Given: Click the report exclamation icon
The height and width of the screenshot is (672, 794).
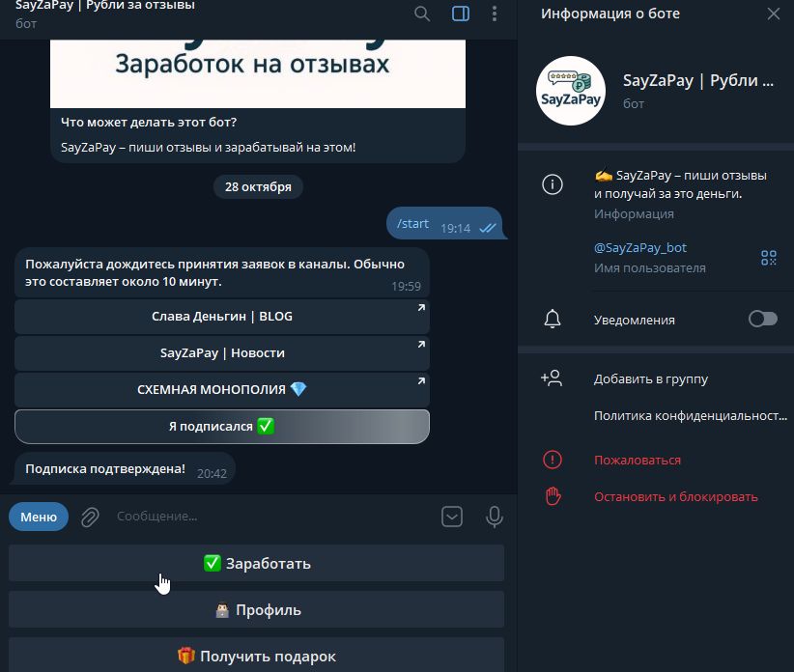Looking at the screenshot, I should point(553,460).
